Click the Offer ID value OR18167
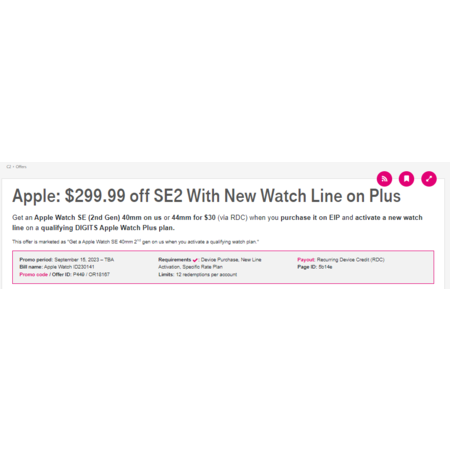The width and height of the screenshot is (450, 450). (99, 274)
